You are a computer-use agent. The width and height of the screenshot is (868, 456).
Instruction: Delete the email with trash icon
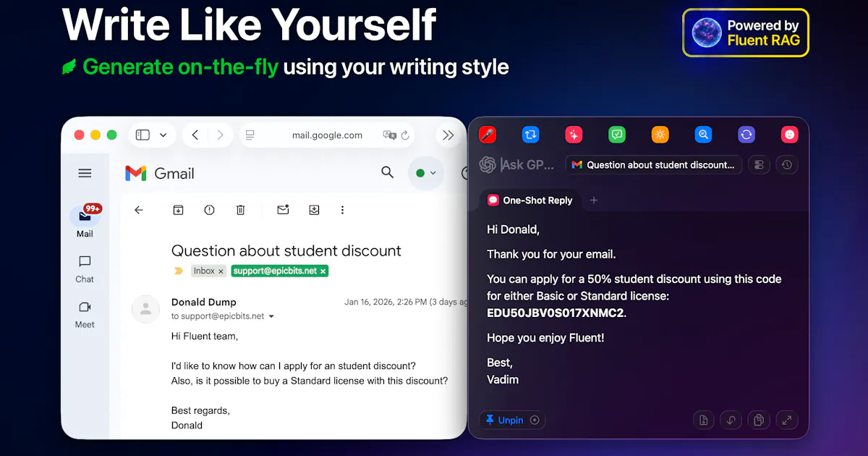[240, 210]
